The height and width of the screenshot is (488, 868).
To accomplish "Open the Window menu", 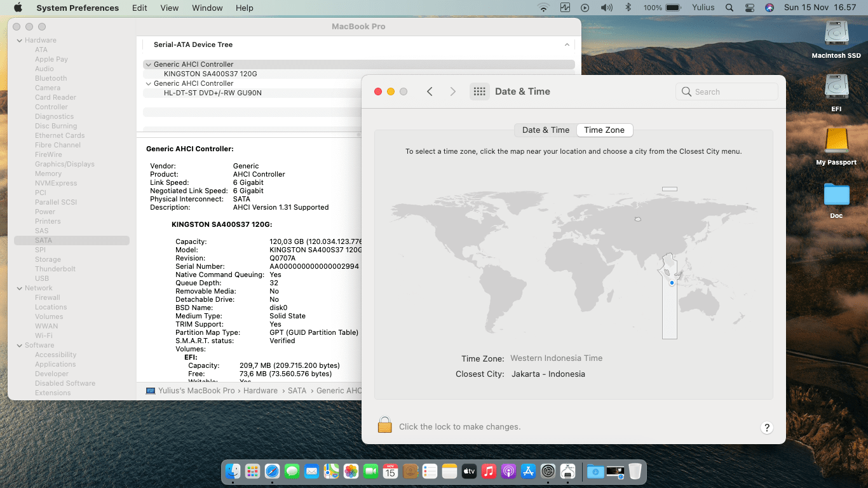I will click(207, 8).
